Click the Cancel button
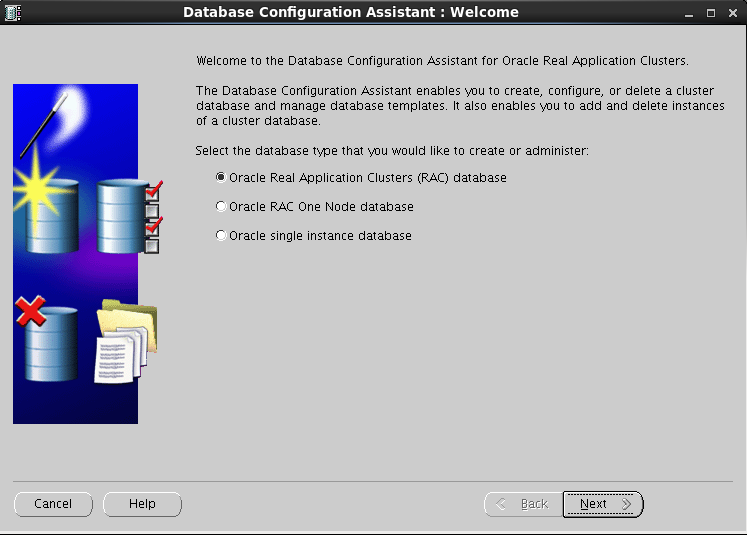 point(53,504)
